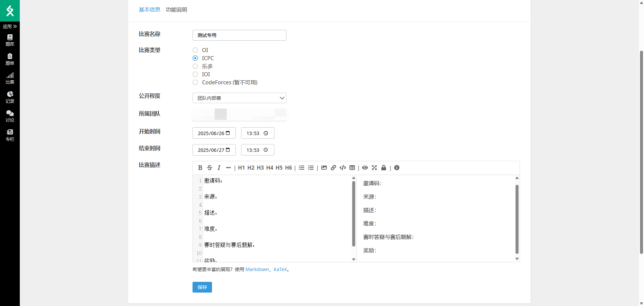The image size is (644, 306).
Task: Enter fullscreen editing mode
Action: pos(374,168)
